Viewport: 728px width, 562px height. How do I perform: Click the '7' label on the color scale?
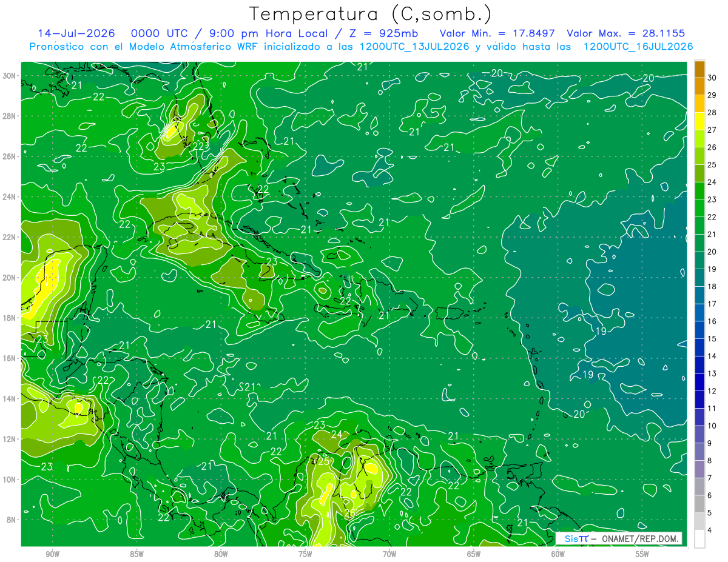pos(710,478)
